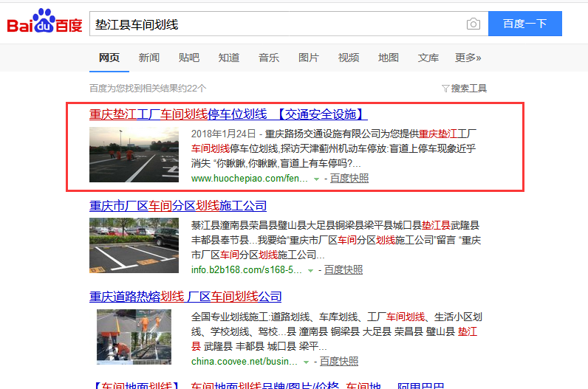Screen dimensions: 588x389
Task: Switch to the 新闻 tab
Action: click(x=149, y=58)
